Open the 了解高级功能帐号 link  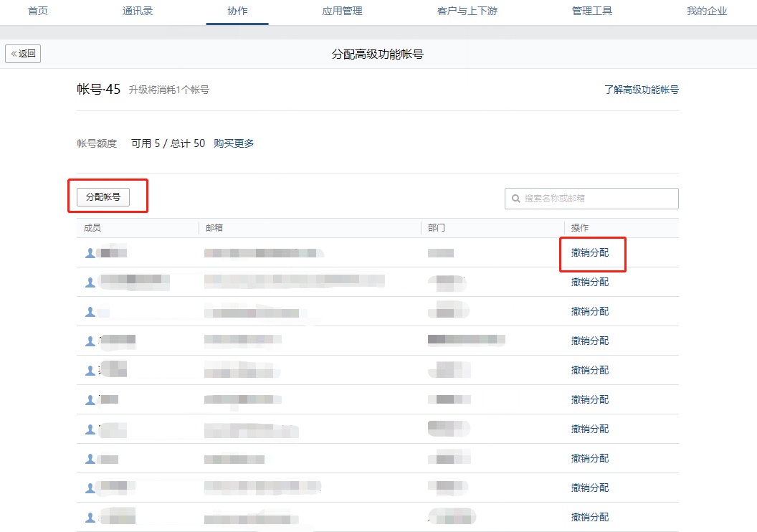point(641,90)
